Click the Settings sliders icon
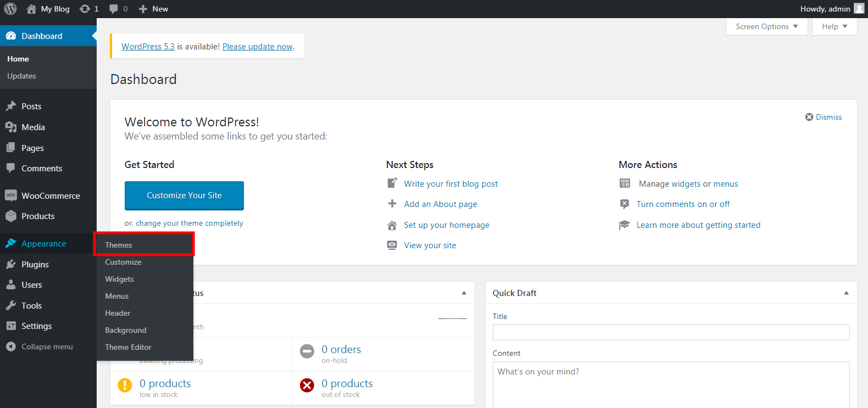The height and width of the screenshot is (408, 868). pyautogui.click(x=11, y=326)
